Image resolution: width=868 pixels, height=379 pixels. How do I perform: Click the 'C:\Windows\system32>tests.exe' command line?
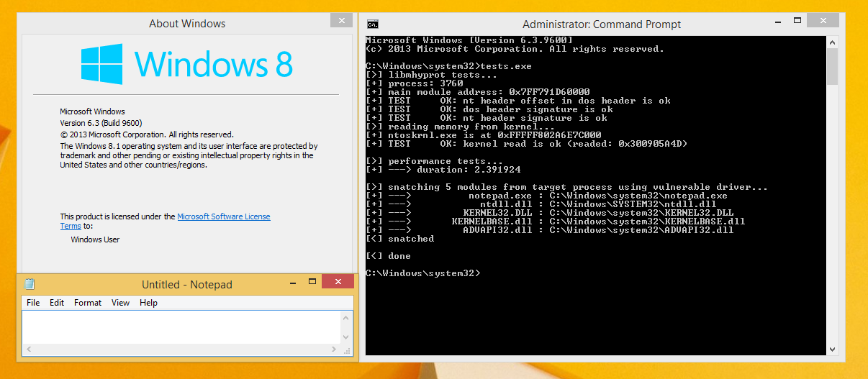[448, 66]
